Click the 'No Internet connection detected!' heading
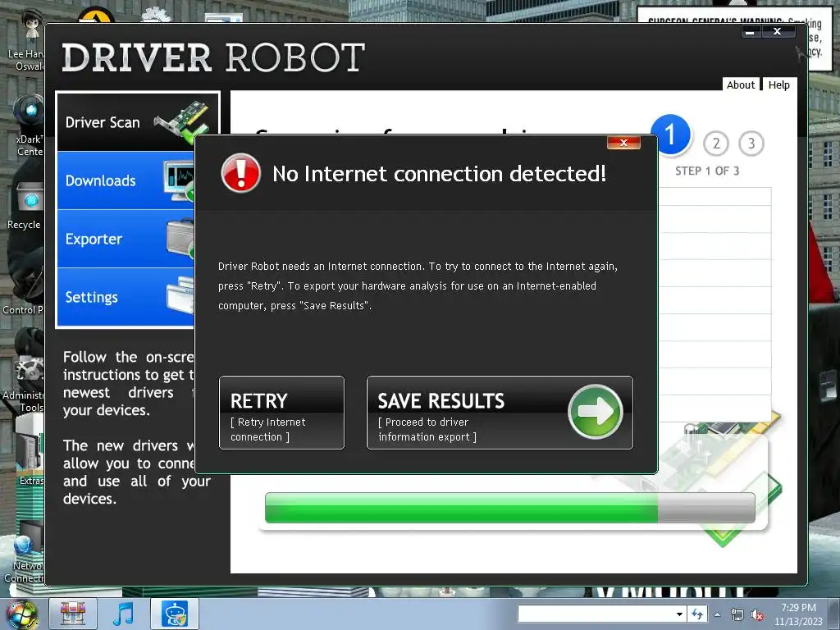The height and width of the screenshot is (630, 840). pyautogui.click(x=440, y=174)
